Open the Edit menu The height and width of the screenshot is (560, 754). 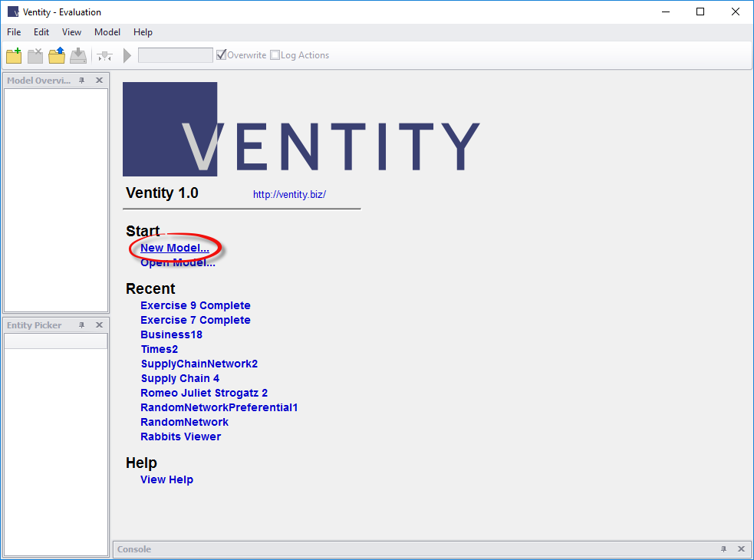coord(41,32)
